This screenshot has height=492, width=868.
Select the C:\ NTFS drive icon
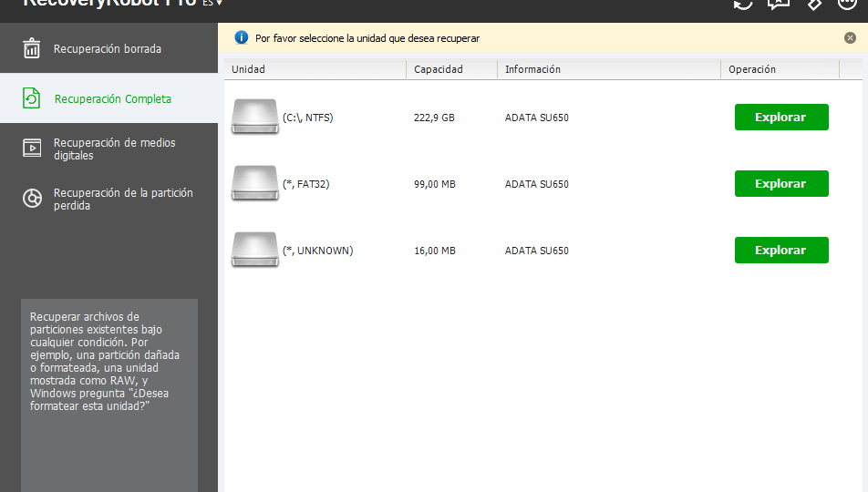(x=254, y=117)
